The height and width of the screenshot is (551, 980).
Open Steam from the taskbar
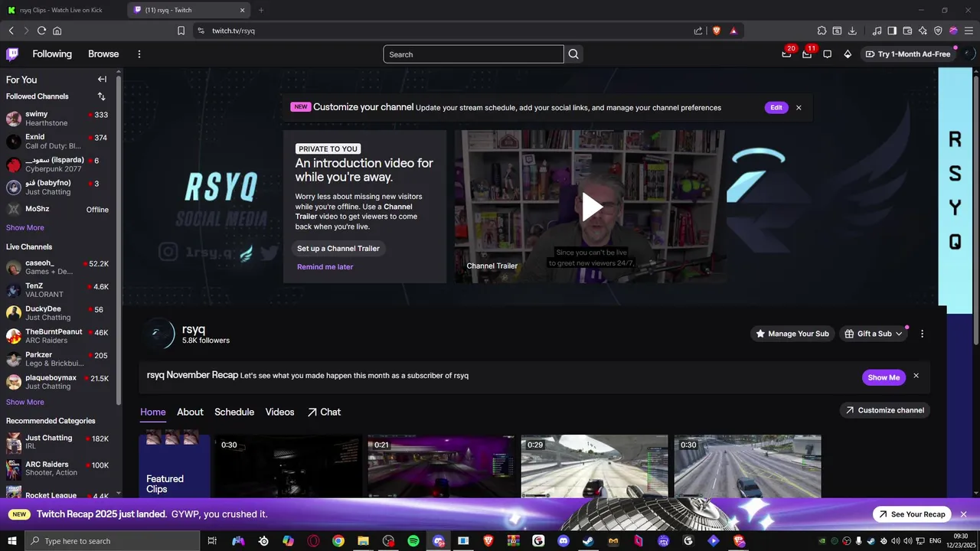point(588,541)
